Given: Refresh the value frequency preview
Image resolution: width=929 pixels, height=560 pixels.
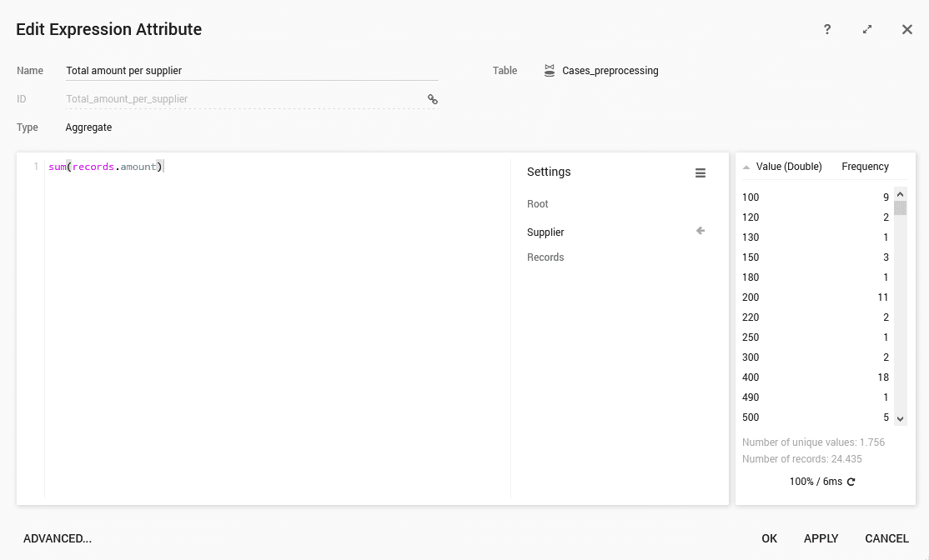Looking at the screenshot, I should tap(851, 482).
